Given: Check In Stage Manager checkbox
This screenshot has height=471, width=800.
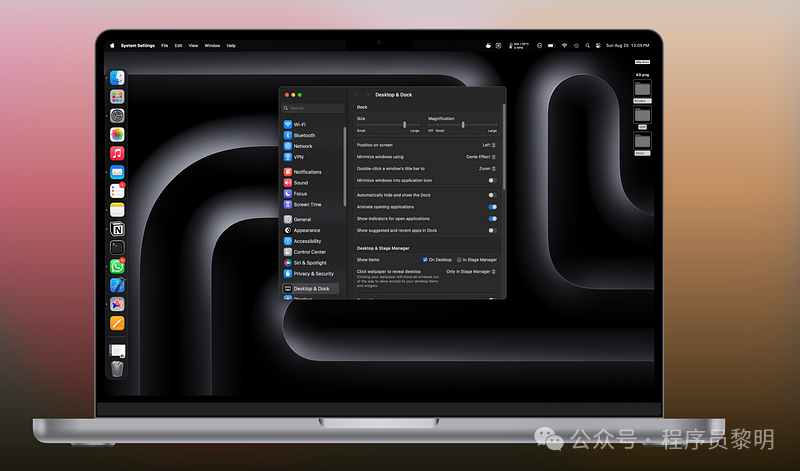Looking at the screenshot, I should click(x=459, y=260).
